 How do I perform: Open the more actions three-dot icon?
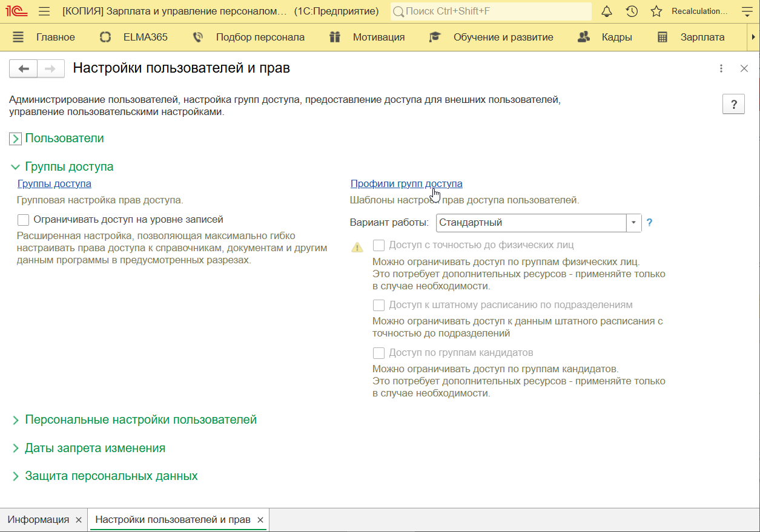tap(721, 68)
